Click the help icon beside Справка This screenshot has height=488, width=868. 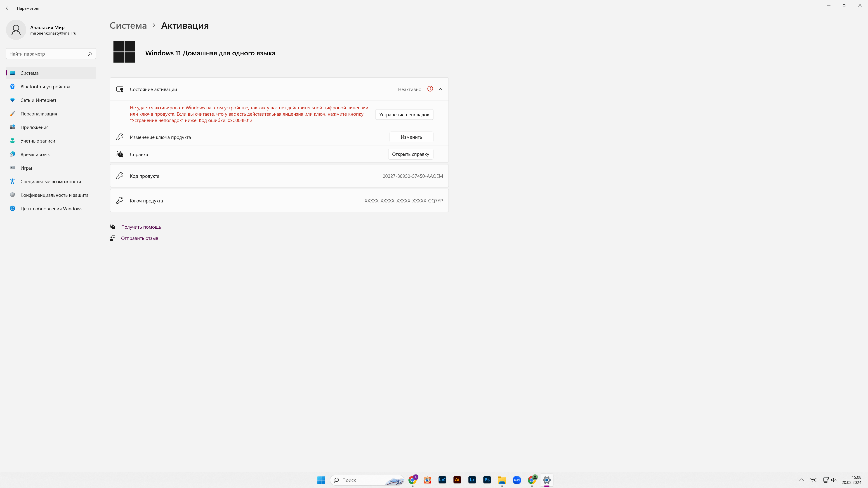(120, 154)
